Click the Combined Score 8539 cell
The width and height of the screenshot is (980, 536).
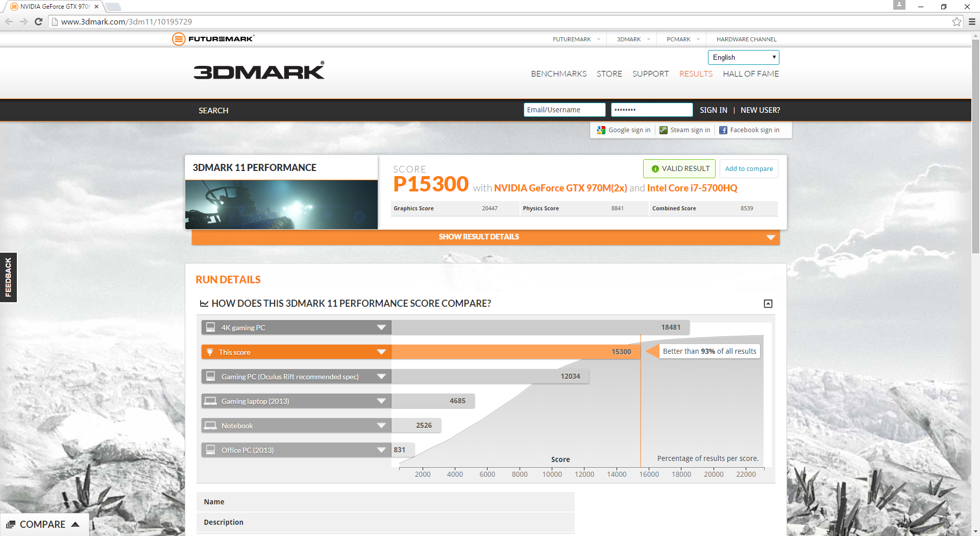pyautogui.click(x=714, y=208)
